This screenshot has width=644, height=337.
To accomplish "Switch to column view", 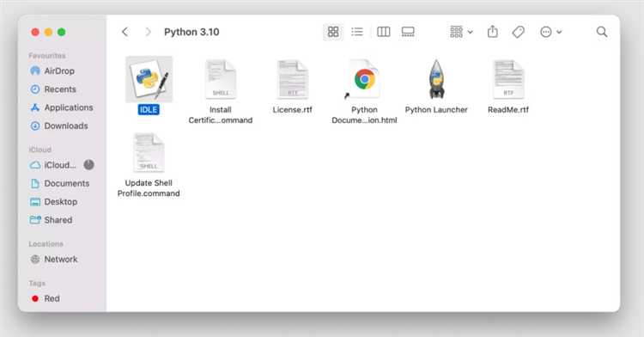I will [x=383, y=32].
